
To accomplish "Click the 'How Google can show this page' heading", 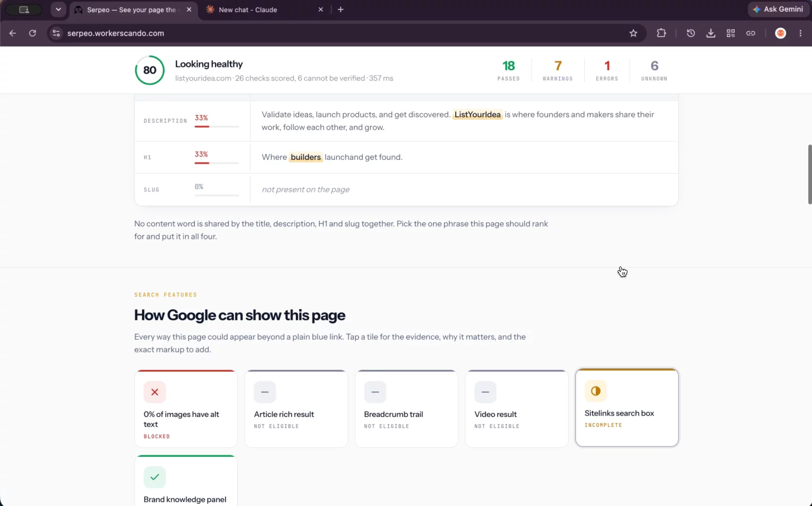I will [x=240, y=315].
